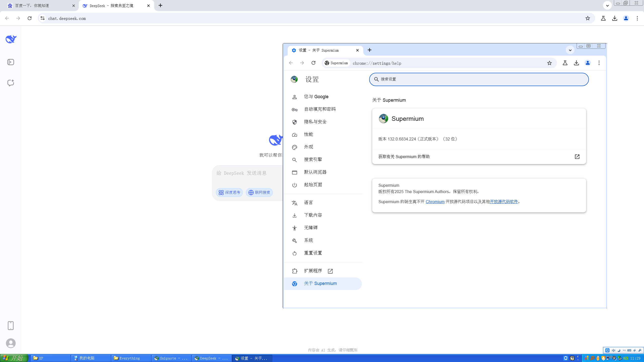Reload the Supermium settings page
This screenshot has width=644, height=362.
[313, 63]
